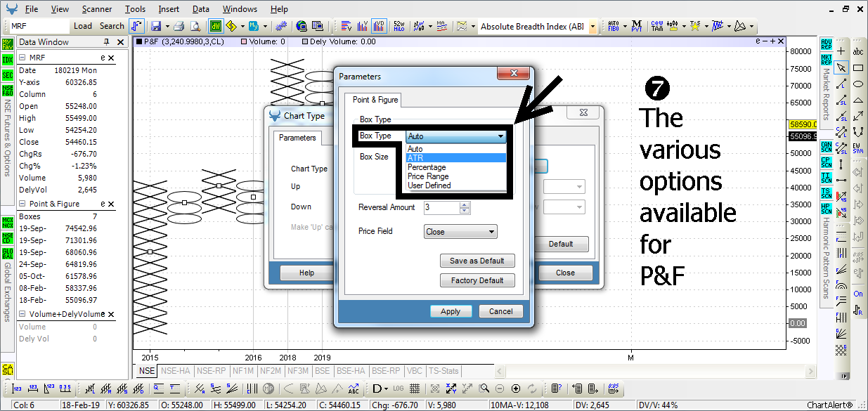Click Apply in the Parameters dialog

point(451,311)
